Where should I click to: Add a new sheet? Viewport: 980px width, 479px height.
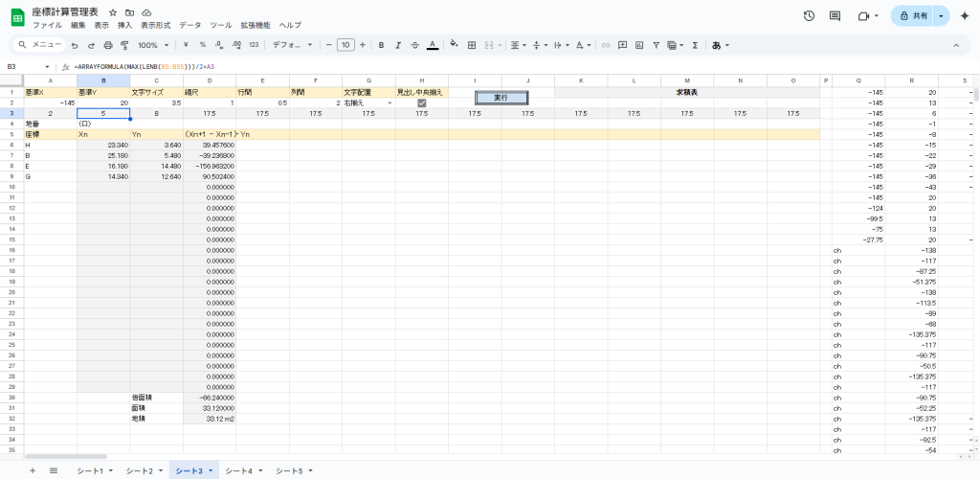pos(33,470)
